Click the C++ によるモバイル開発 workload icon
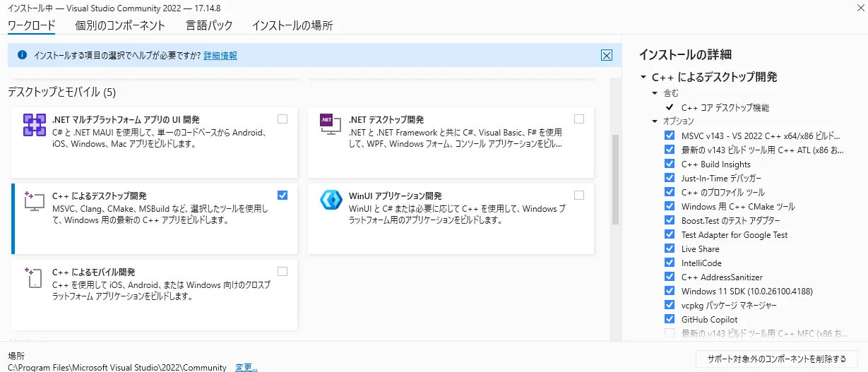Viewport: 868px width, 372px height. click(x=35, y=277)
